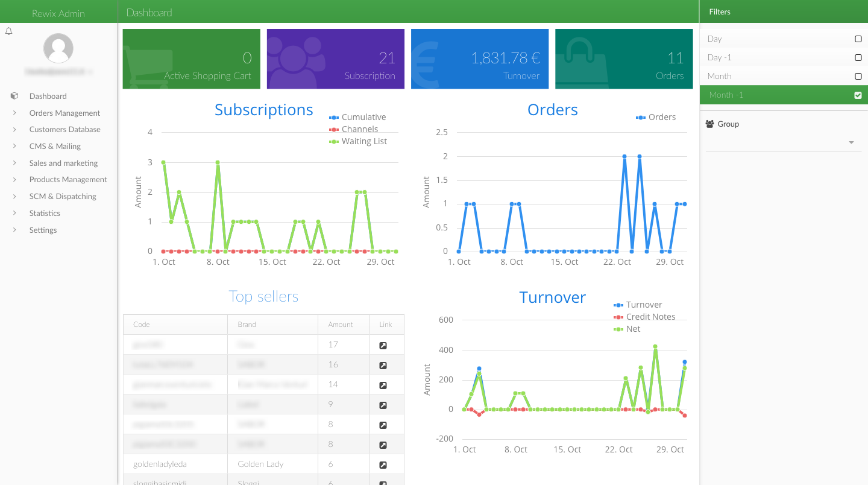Select the Month -1 filter row label
Screen dimensions: 868x485
pos(726,95)
